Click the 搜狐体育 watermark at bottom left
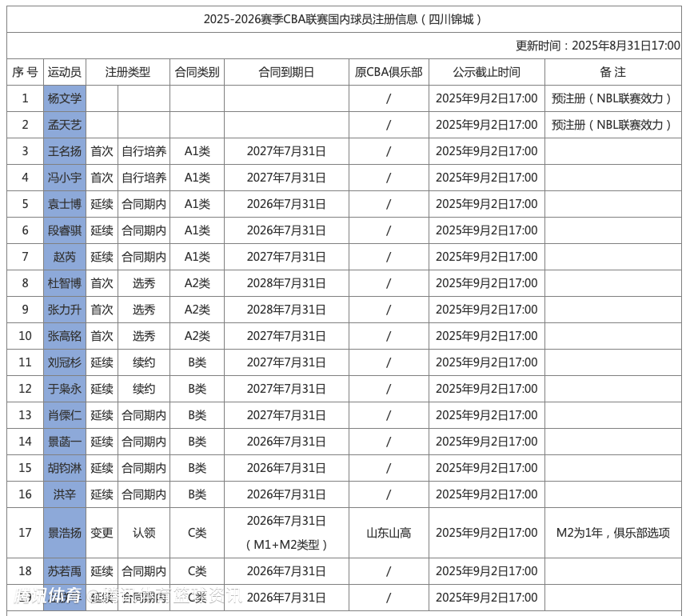This screenshot has width=686, height=616. coord(46,596)
